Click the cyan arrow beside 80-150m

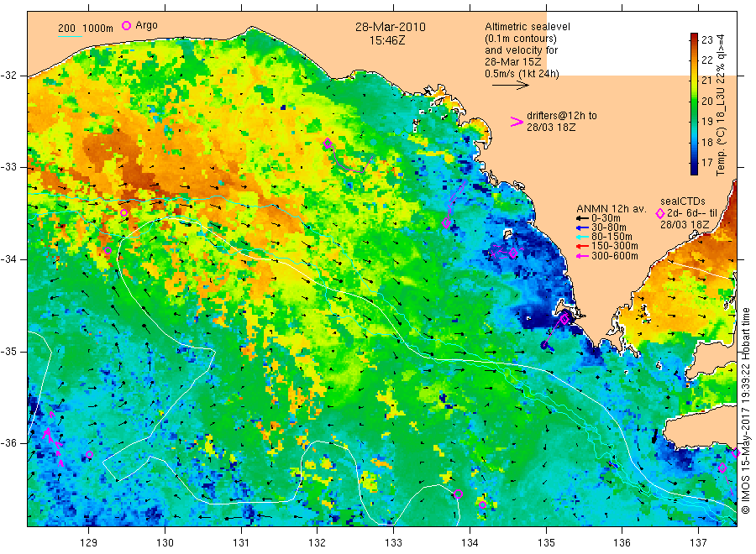[582, 237]
